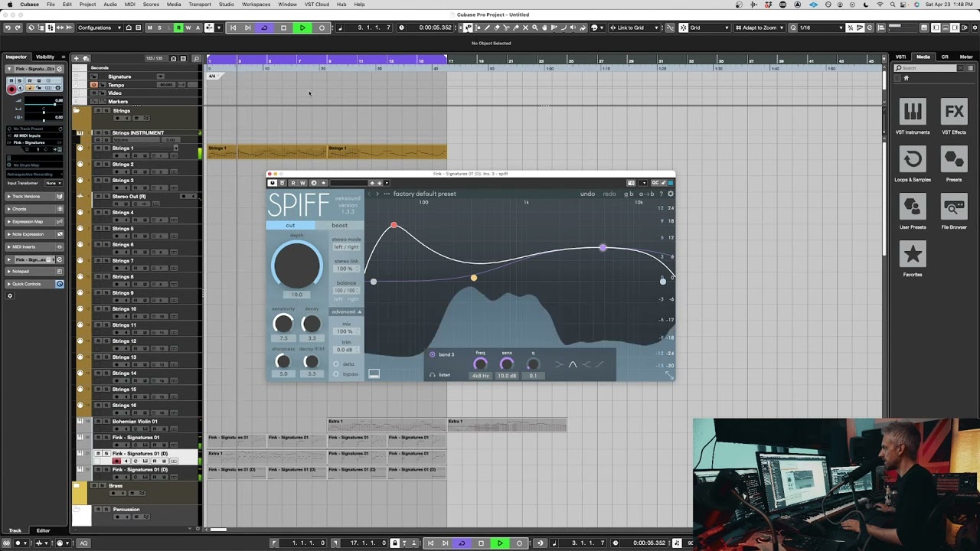This screenshot has height=551, width=980.
Task: Open SPIFF settings gear
Action: [671, 194]
